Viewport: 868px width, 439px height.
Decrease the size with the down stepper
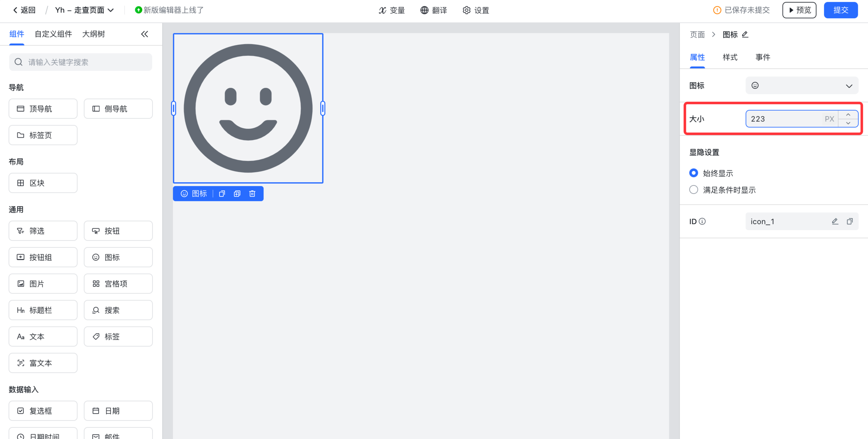pyautogui.click(x=848, y=123)
